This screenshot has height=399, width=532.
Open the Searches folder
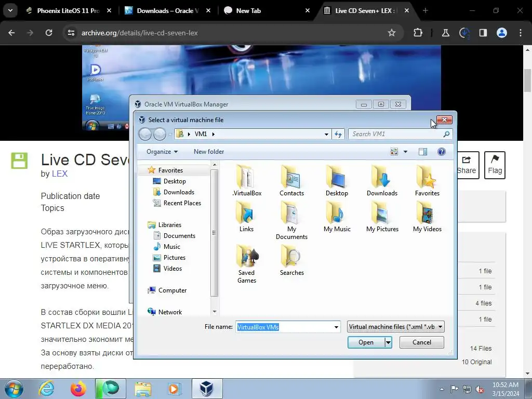(291, 260)
